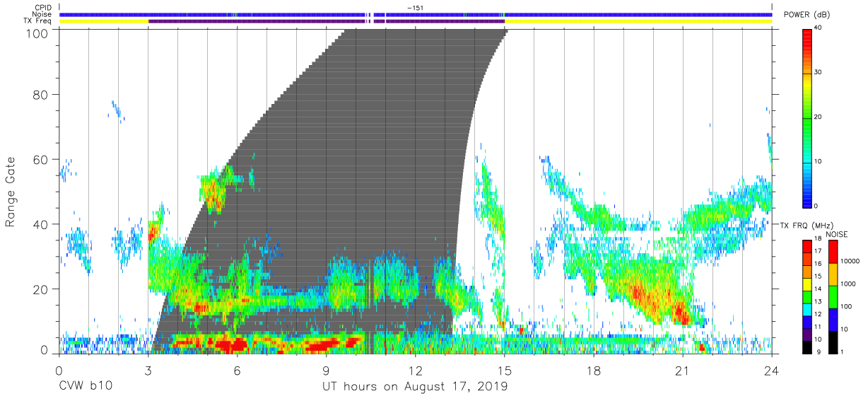Click the blue Noise strip above the plot

click(x=416, y=14)
